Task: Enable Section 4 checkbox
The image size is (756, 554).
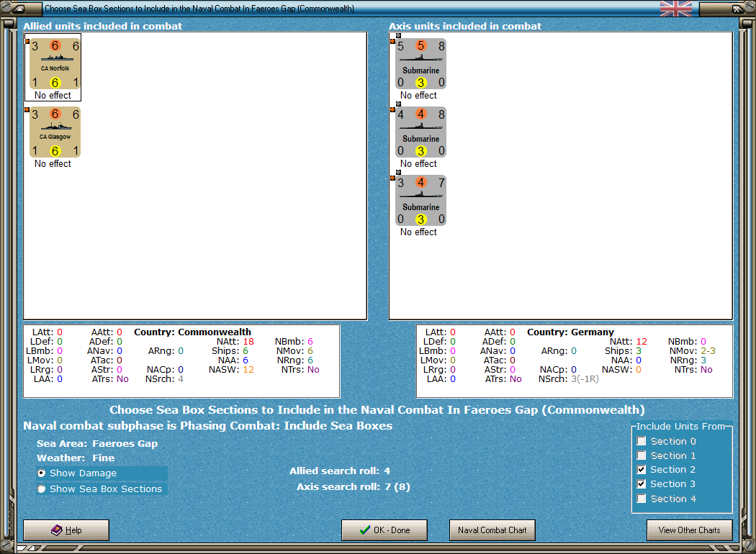Action: point(642,499)
